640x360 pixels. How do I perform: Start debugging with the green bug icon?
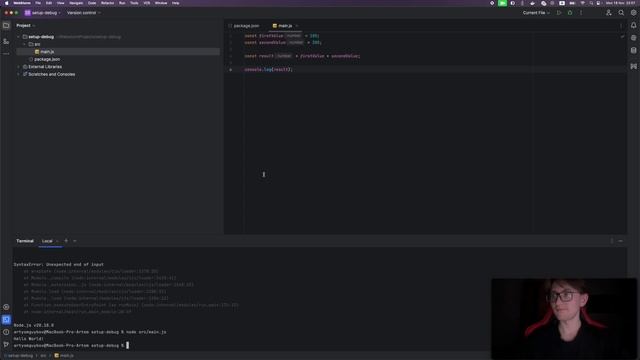point(570,13)
